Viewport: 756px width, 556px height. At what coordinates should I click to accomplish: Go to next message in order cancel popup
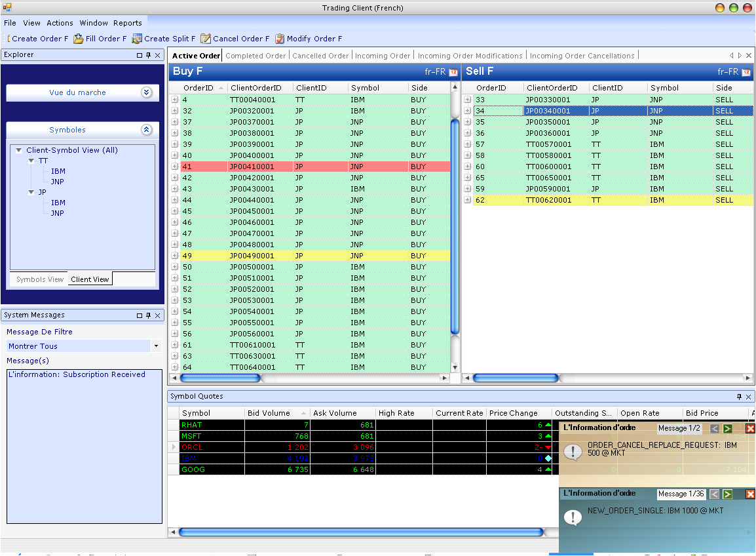(x=728, y=428)
